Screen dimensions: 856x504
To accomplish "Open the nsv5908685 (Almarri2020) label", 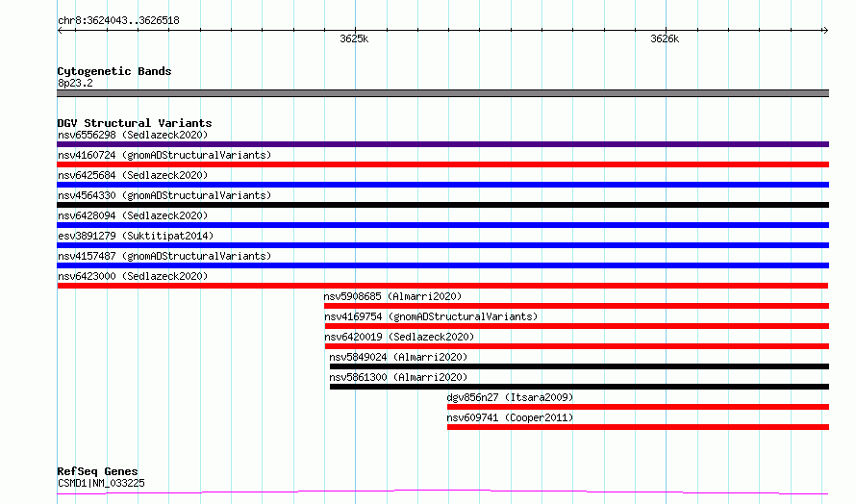I will click(392, 296).
